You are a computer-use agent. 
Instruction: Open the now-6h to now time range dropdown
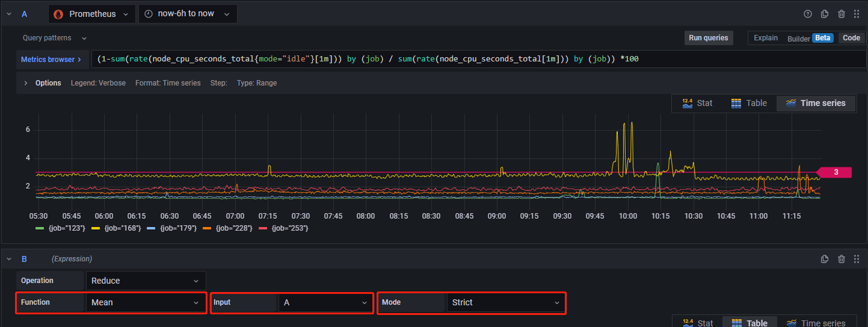pyautogui.click(x=187, y=14)
